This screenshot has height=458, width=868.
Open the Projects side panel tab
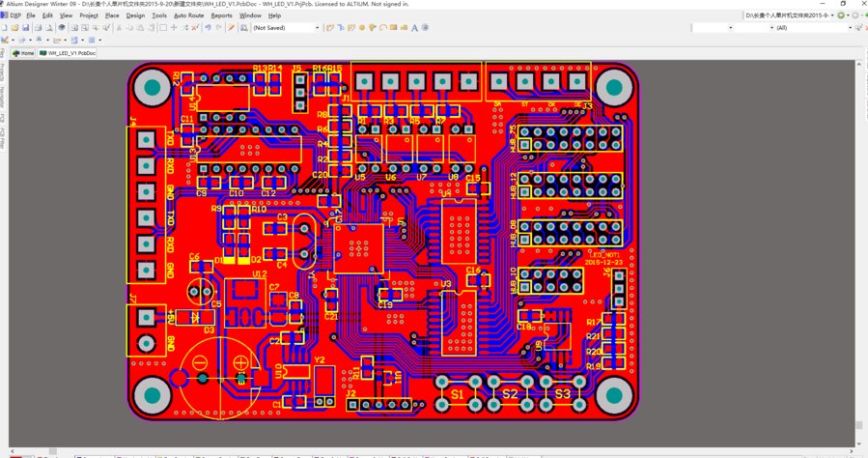click(x=3, y=72)
